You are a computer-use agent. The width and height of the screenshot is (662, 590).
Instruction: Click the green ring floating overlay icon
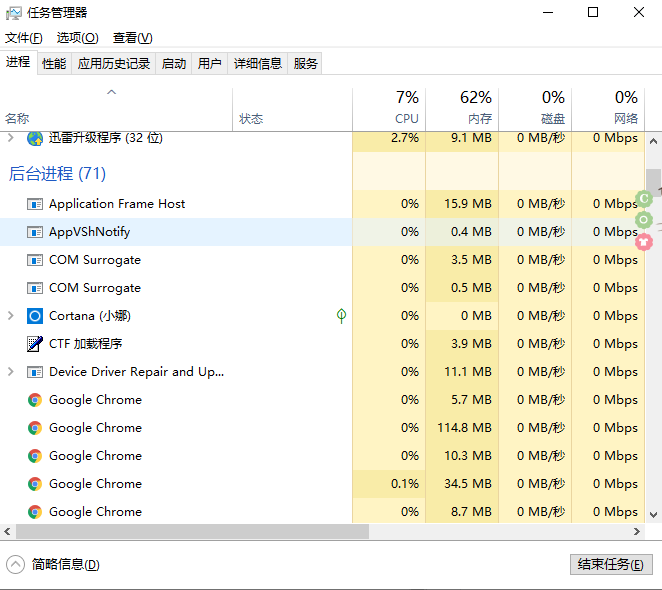pos(644,220)
